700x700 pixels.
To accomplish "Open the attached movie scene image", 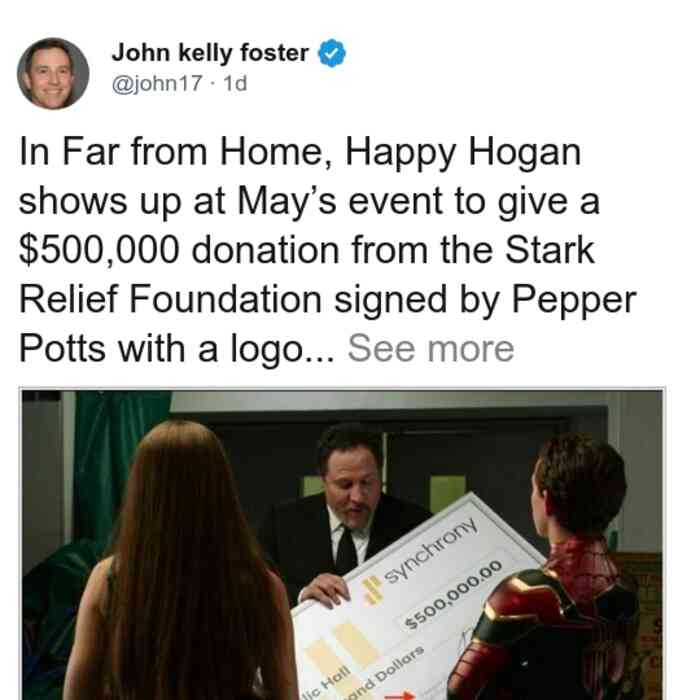I will point(342,545).
